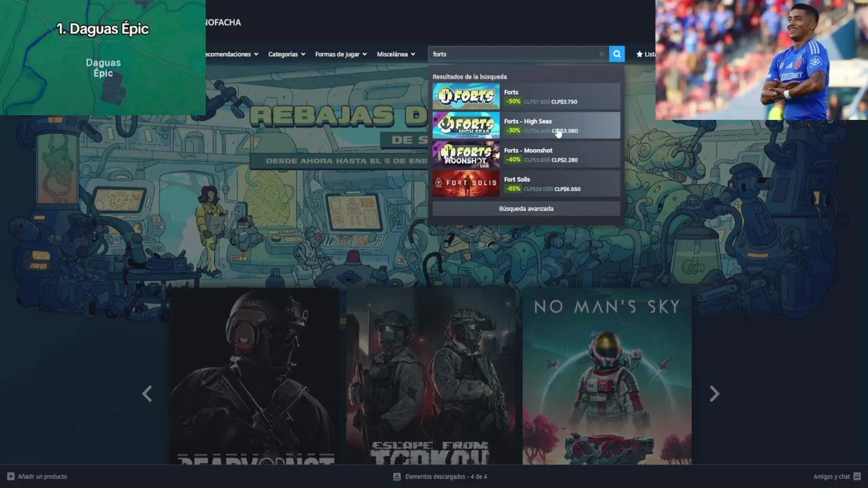The width and height of the screenshot is (868, 488).
Task: Open the Ready or Not game poster
Action: 254,377
